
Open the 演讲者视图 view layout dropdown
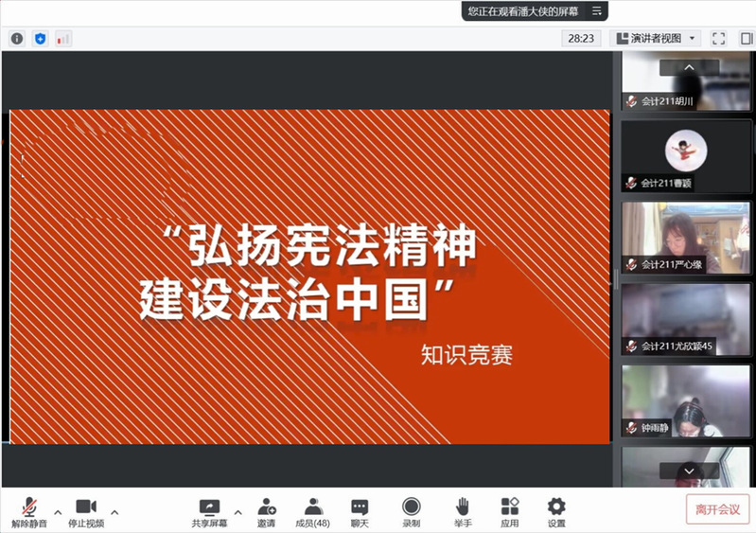656,39
